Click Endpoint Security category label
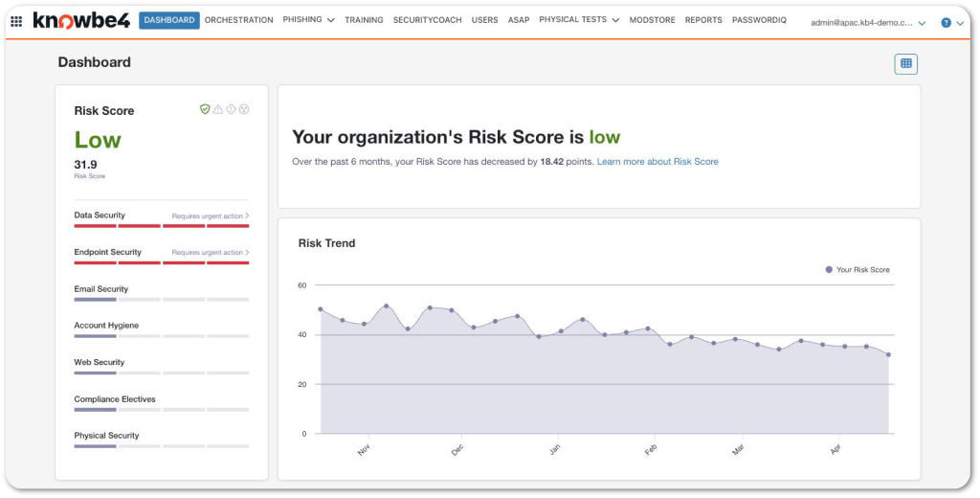This screenshot has width=980, height=498. (107, 252)
